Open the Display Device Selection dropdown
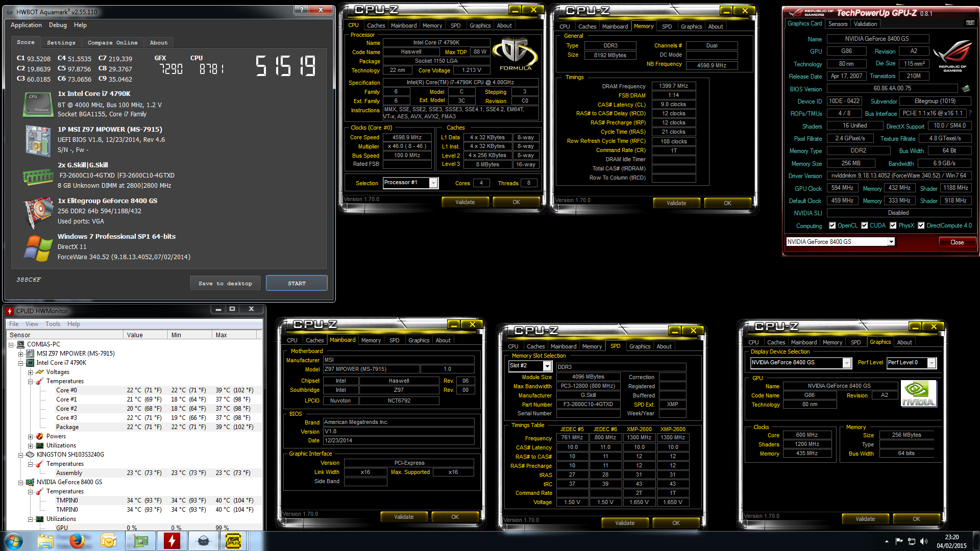This screenshot has width=980, height=551. click(x=846, y=363)
